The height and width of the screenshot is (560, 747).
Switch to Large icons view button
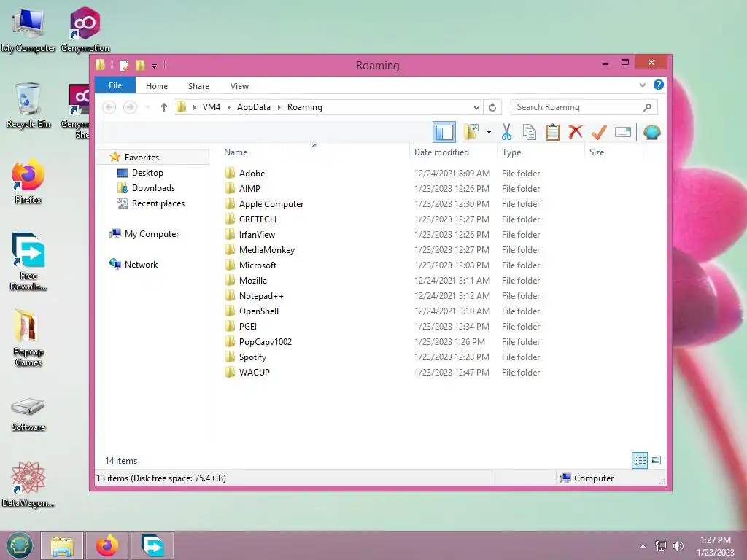point(656,460)
